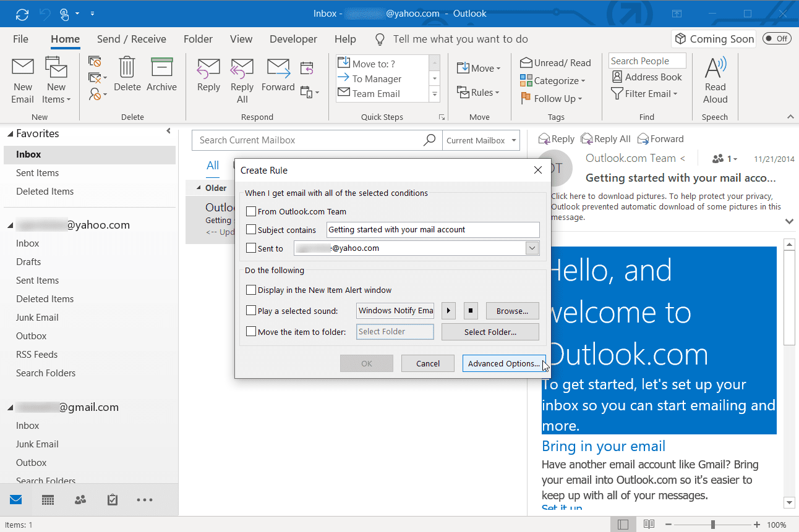Click the Read Aloud speech icon
The width and height of the screenshot is (799, 532).
pos(716,67)
